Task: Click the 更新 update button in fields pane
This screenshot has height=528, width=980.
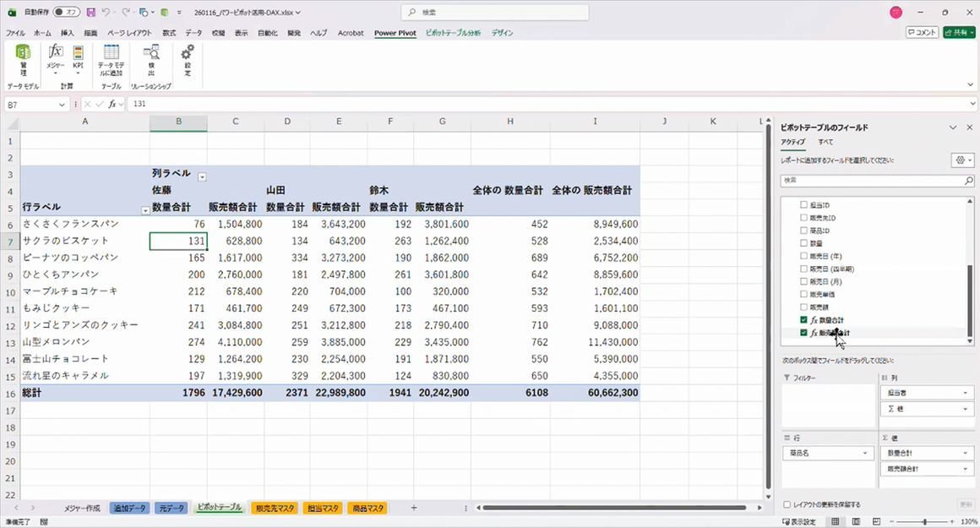Action: (x=966, y=504)
